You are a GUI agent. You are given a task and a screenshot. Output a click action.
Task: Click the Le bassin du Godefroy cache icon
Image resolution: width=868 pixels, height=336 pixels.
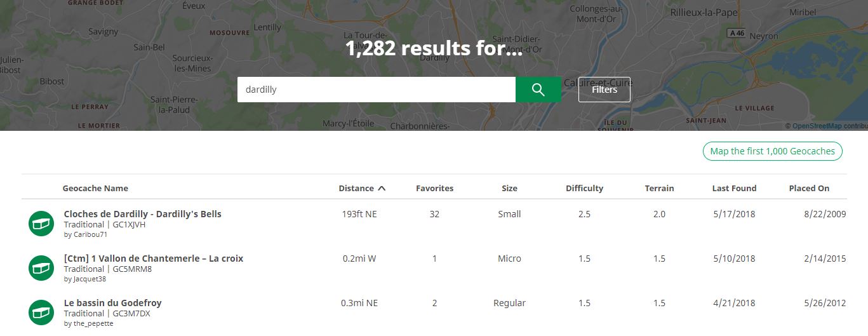41,312
